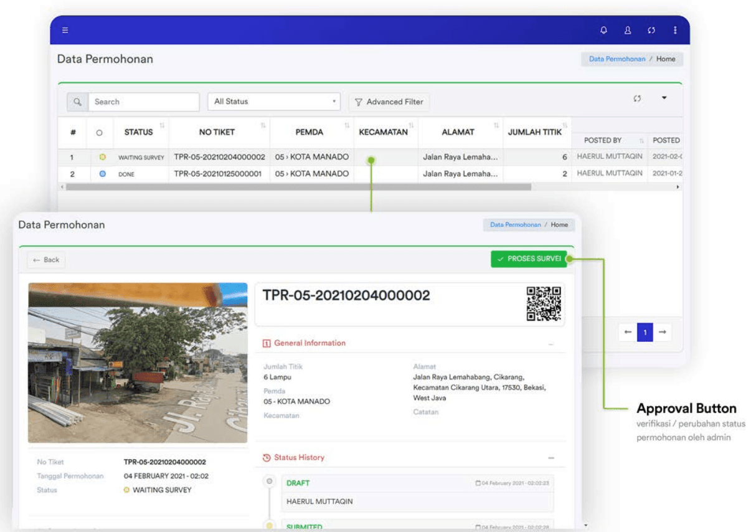The image size is (756, 532).
Task: Go to the next page with the right arrow
Action: 663,333
